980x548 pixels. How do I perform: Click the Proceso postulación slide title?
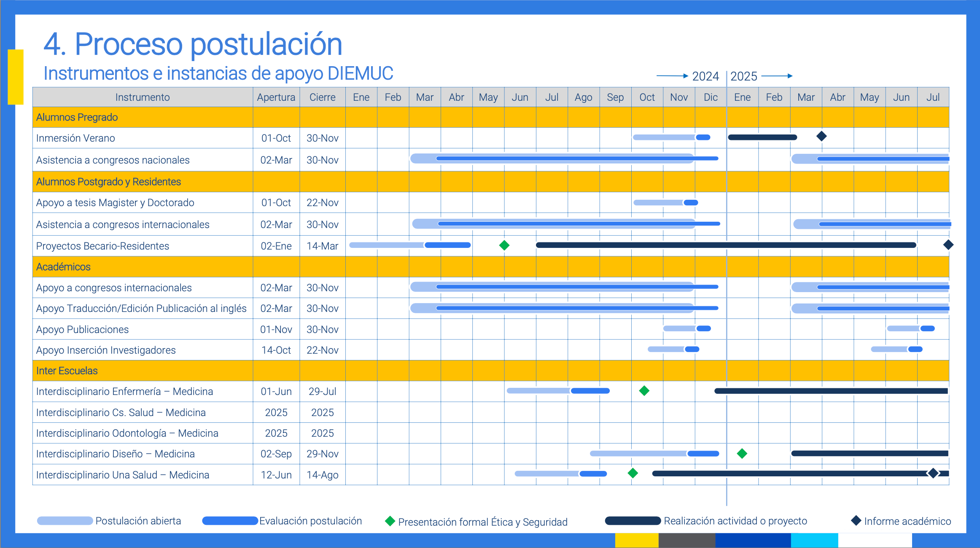click(193, 44)
